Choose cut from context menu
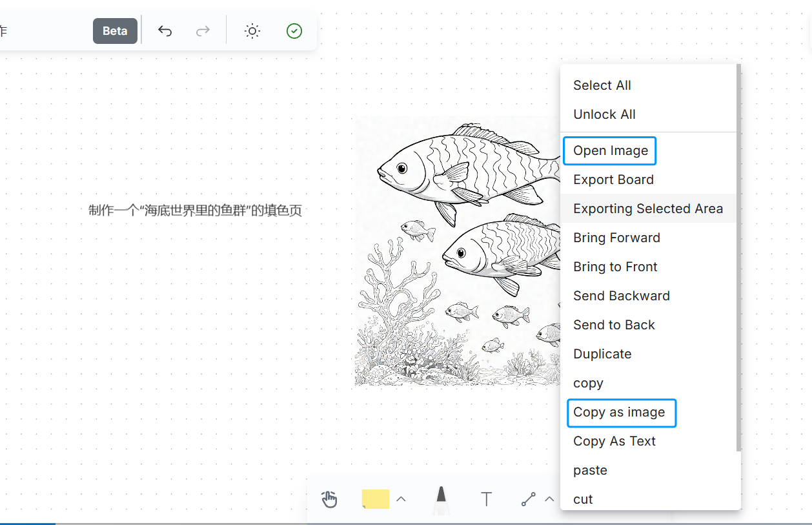Image resolution: width=812 pixels, height=525 pixels. 648,499
